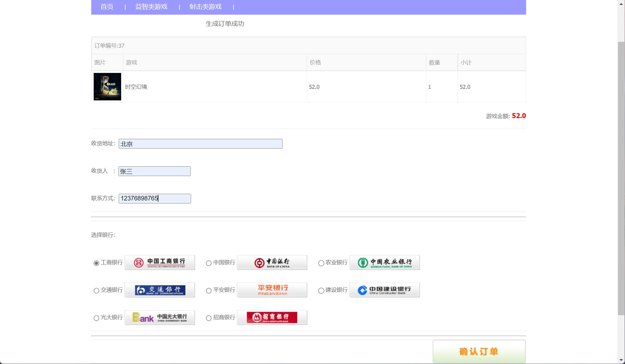The height and width of the screenshot is (364, 625).
Task: Select the 平安银行 radio button
Action: click(x=209, y=290)
